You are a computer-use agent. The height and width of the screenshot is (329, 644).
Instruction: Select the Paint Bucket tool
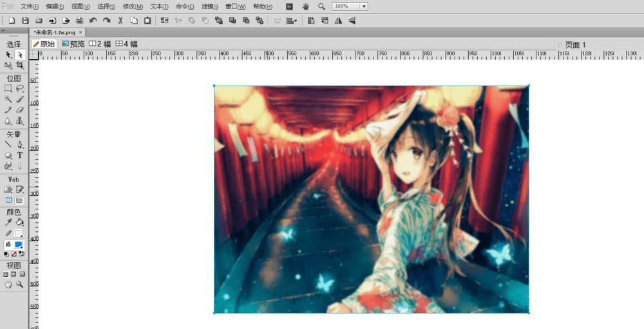pos(20,222)
